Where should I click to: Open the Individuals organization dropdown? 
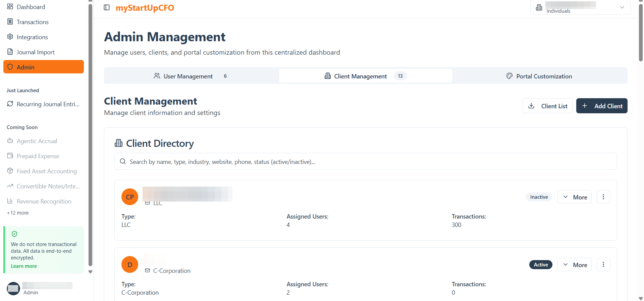580,7
